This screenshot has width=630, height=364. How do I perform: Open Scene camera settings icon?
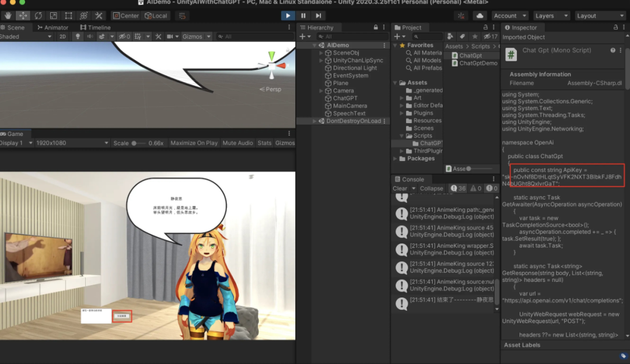pyautogui.click(x=170, y=37)
